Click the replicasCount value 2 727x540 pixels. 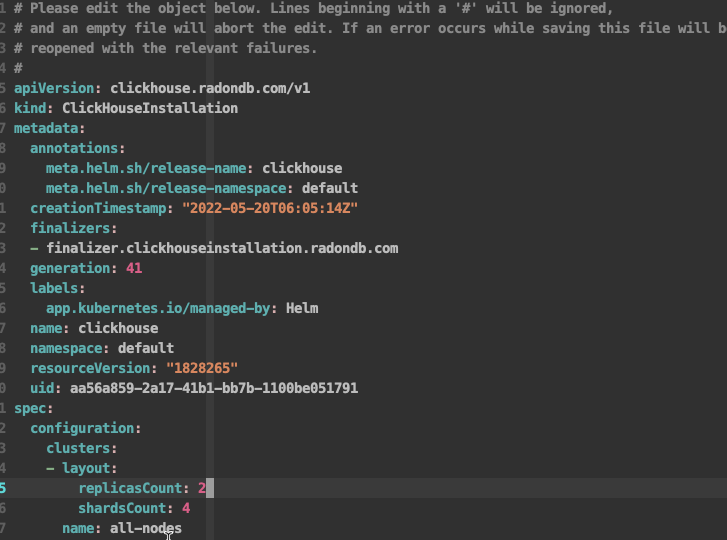tap(202, 488)
